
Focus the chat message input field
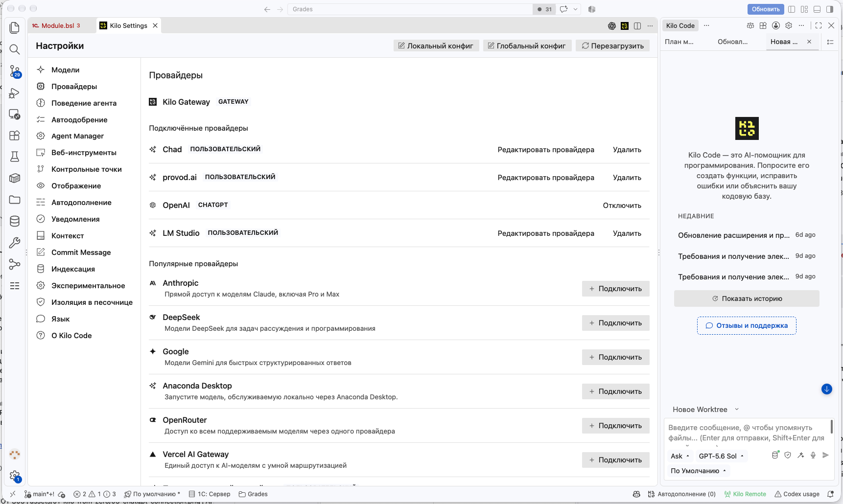[x=748, y=433]
